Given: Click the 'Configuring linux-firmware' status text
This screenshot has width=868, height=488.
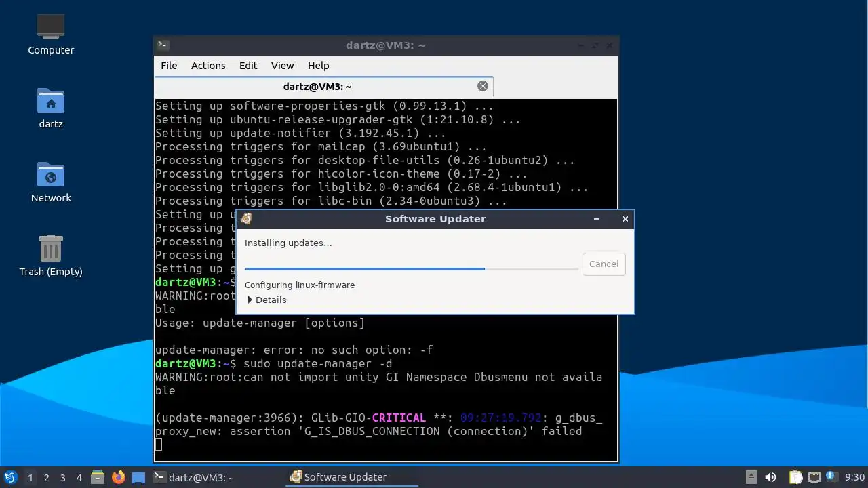Looking at the screenshot, I should point(300,285).
